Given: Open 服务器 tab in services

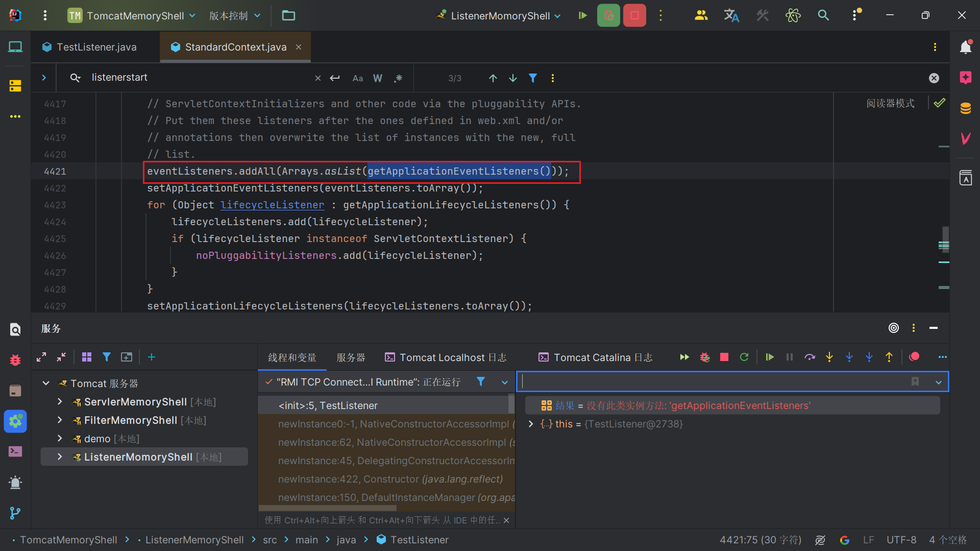Looking at the screenshot, I should pos(351,357).
